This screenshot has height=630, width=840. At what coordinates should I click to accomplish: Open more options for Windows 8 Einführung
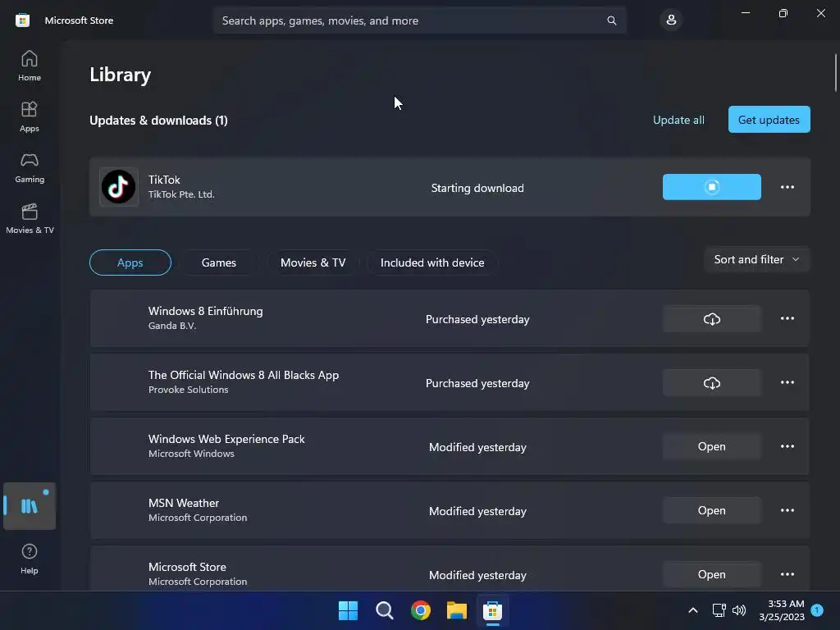point(787,318)
